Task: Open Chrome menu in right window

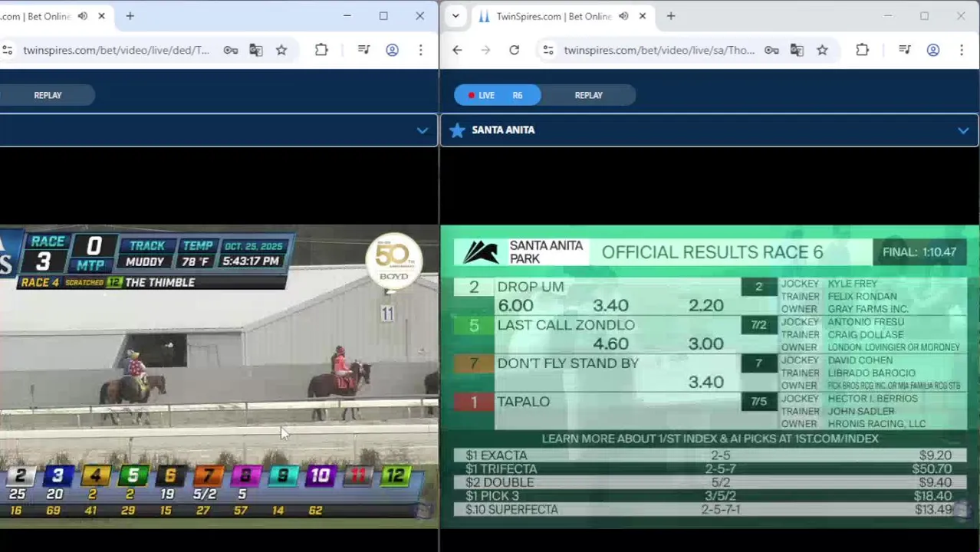Action: point(962,51)
